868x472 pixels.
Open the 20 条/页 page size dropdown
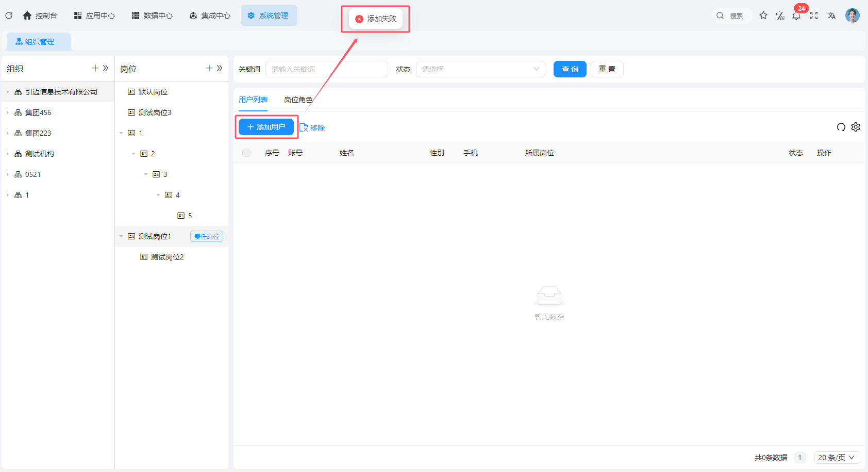[837, 458]
